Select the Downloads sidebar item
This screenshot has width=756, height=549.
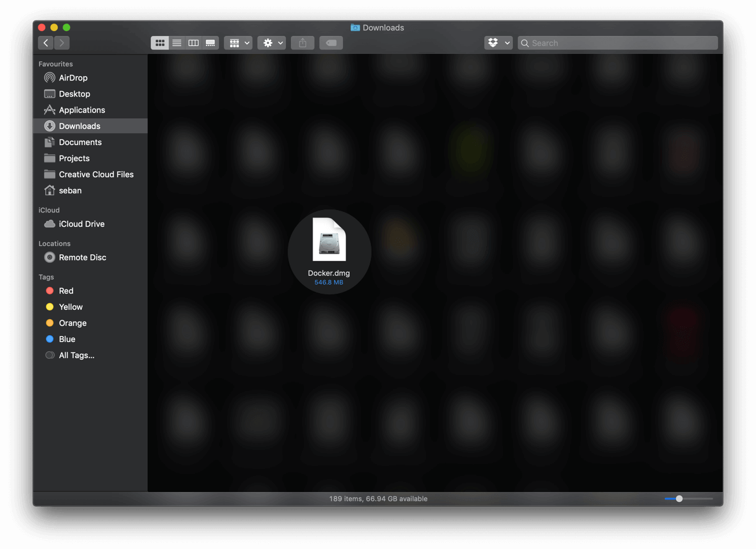(x=90, y=126)
